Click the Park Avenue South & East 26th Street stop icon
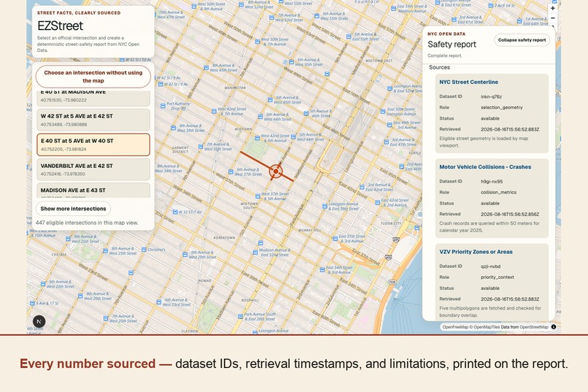 click(240, 316)
